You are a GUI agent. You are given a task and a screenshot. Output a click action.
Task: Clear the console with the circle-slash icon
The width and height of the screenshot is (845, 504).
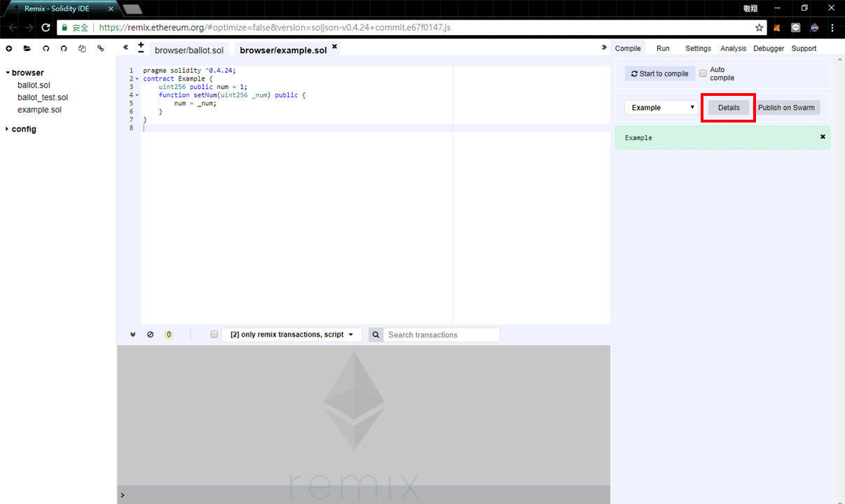click(150, 335)
